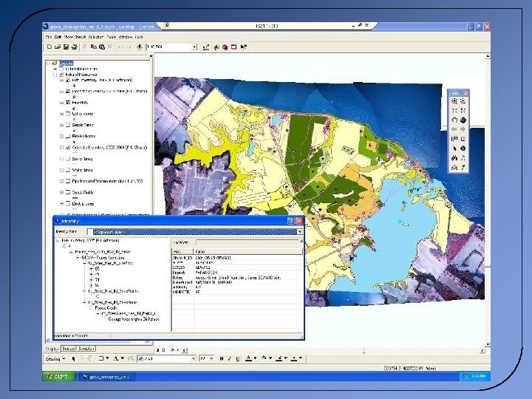Open the Identify from layers dropdown
Image resolution: width=532 pixels, height=399 pixels.
pyautogui.click(x=299, y=232)
